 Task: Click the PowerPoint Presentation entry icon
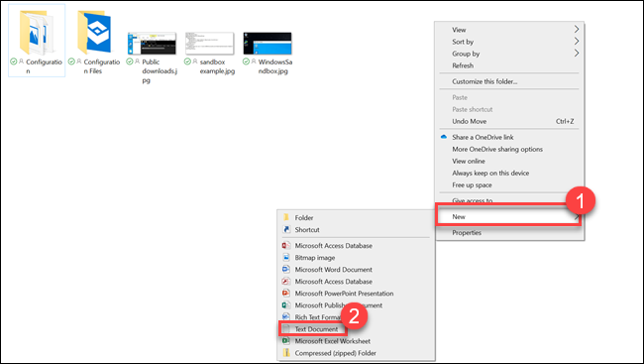pos(286,293)
